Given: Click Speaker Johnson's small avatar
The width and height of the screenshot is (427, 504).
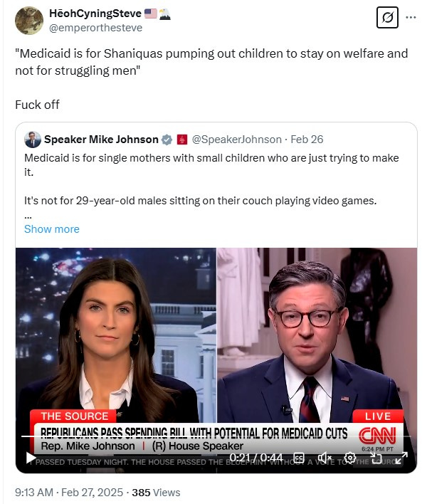Looking at the screenshot, I should click(x=33, y=140).
